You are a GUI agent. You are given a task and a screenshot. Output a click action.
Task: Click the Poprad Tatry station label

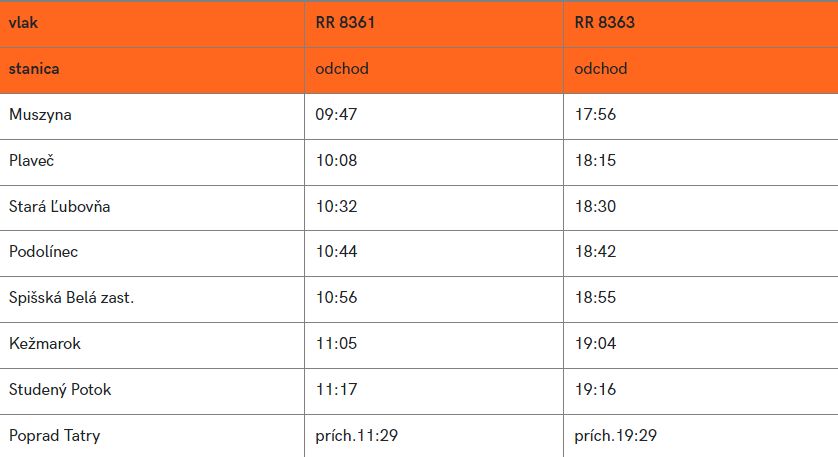coord(55,436)
